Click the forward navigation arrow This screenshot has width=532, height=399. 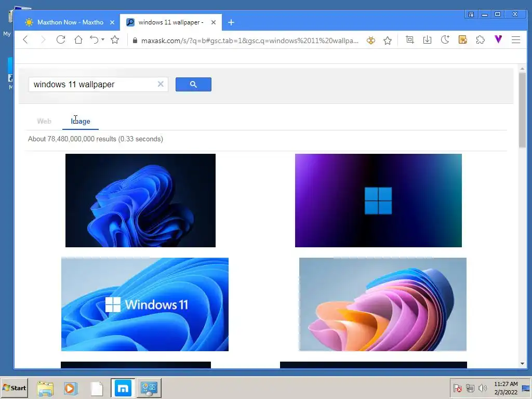(43, 39)
